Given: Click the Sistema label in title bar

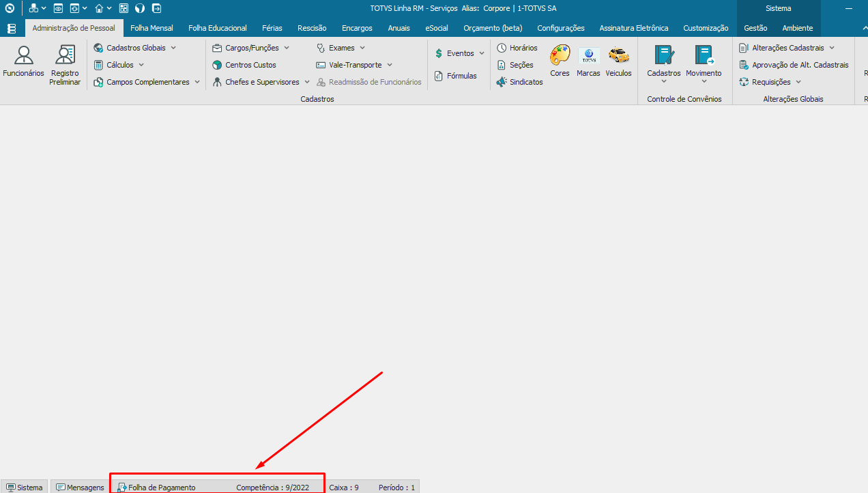Looking at the screenshot, I should [779, 8].
